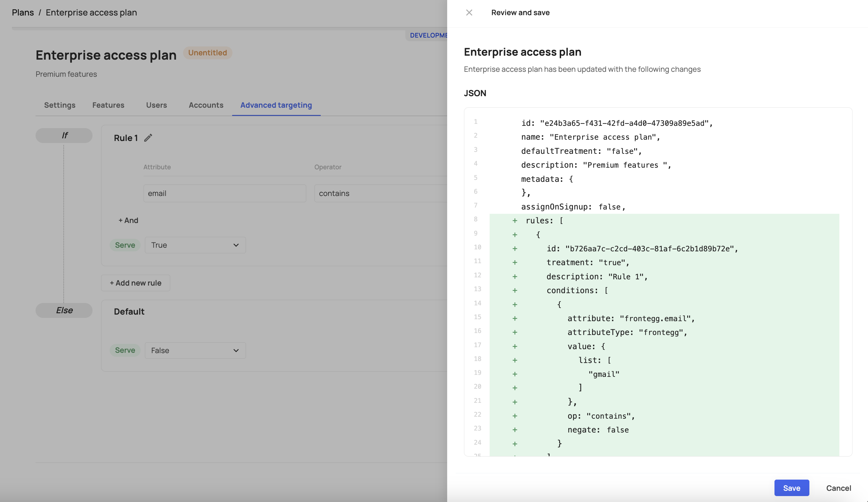Viewport: 868px width, 502px height.
Task: Go to the Plans breadcrumb link
Action: [23, 13]
